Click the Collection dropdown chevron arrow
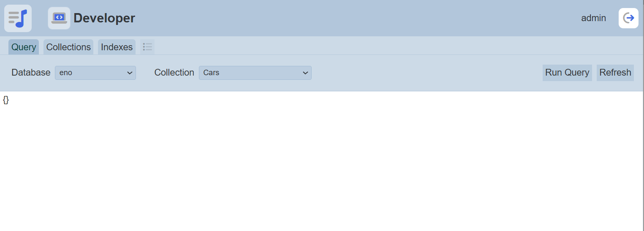 [305, 73]
